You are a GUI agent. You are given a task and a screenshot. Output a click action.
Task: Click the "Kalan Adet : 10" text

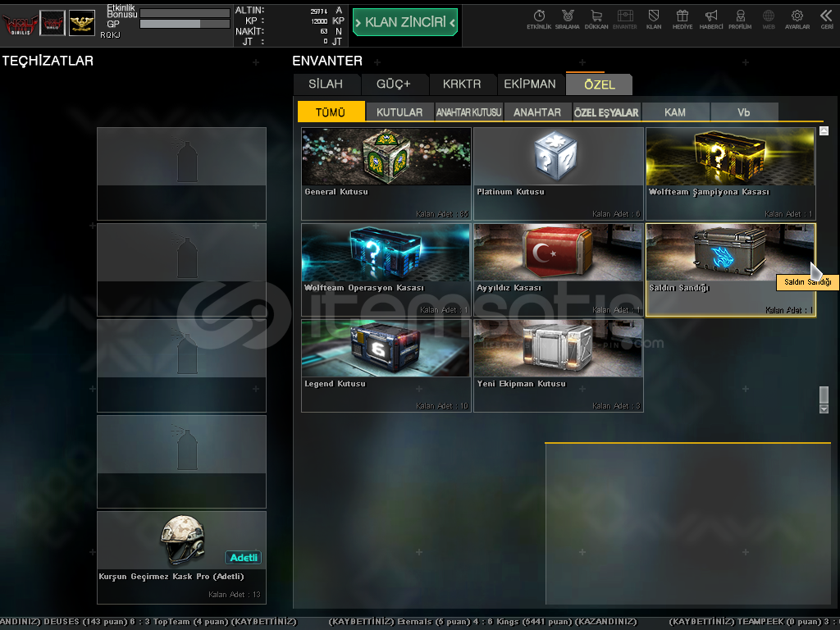pyautogui.click(x=442, y=405)
